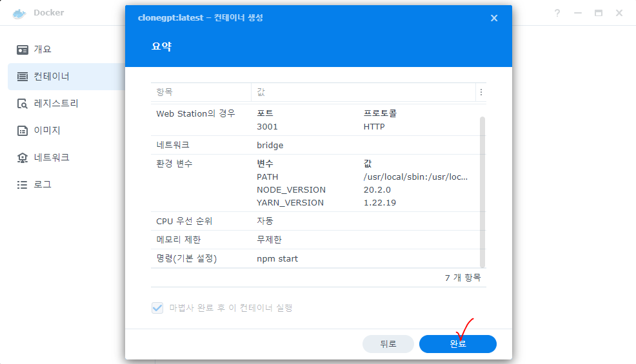Click the Docker whale logo icon

(19, 14)
